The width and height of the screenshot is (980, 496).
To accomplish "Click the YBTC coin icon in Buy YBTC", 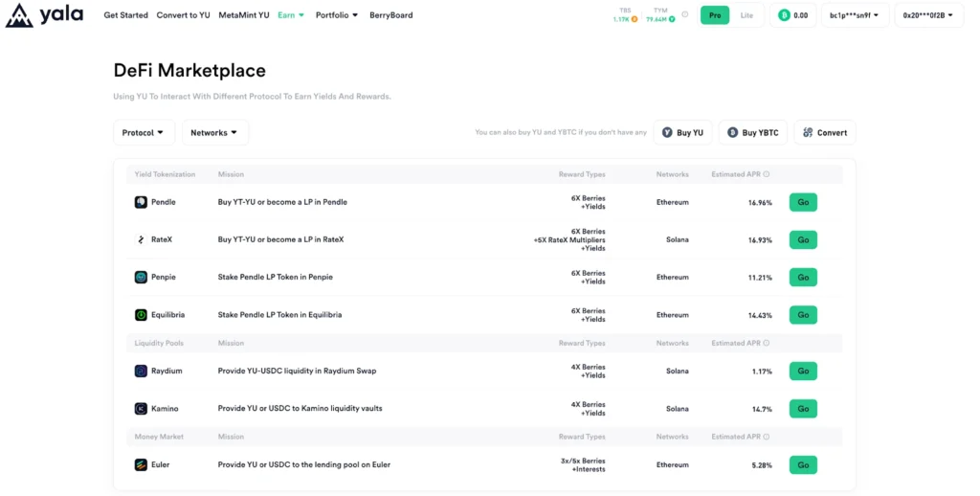I will point(732,132).
